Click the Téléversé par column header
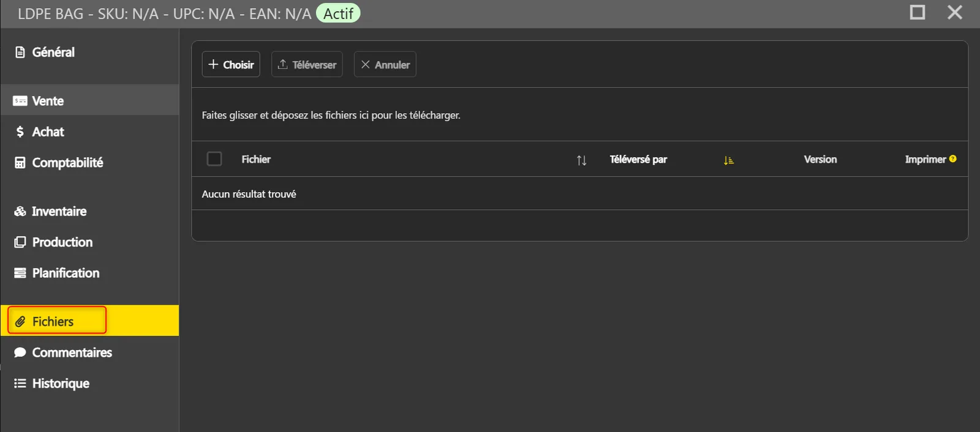 [638, 159]
